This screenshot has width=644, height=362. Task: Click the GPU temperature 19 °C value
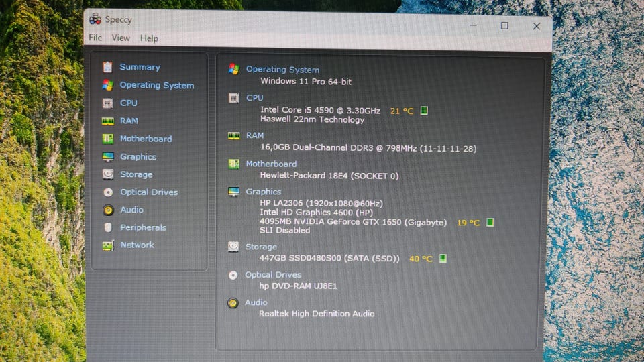click(x=468, y=223)
